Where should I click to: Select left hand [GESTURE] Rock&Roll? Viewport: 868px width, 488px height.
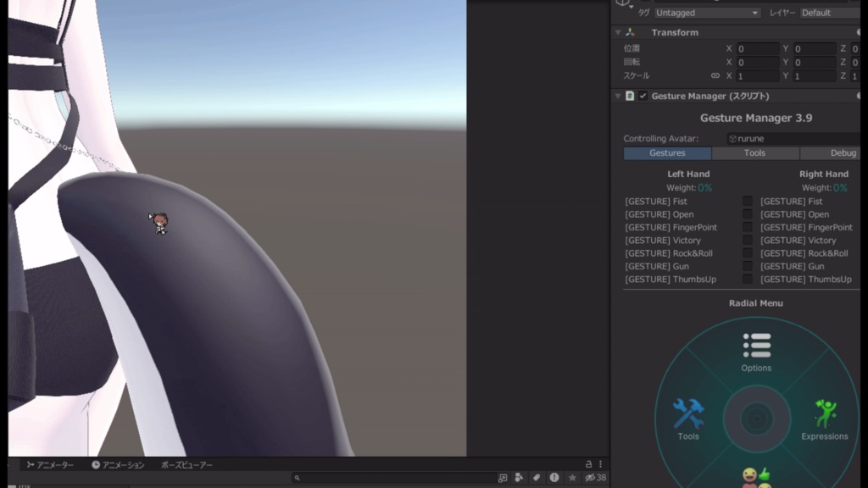click(x=669, y=253)
